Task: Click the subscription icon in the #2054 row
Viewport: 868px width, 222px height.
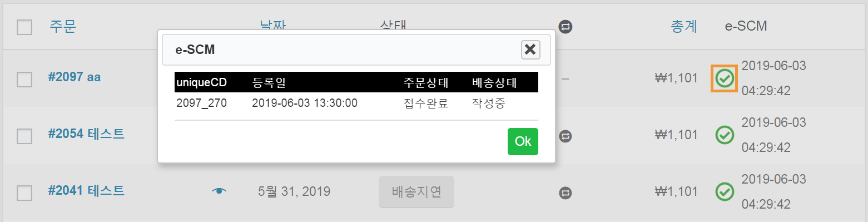Action: 566,135
